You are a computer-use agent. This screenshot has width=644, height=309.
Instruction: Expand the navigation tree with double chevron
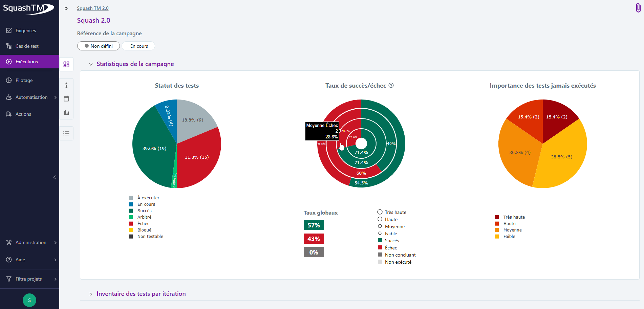pos(66,8)
